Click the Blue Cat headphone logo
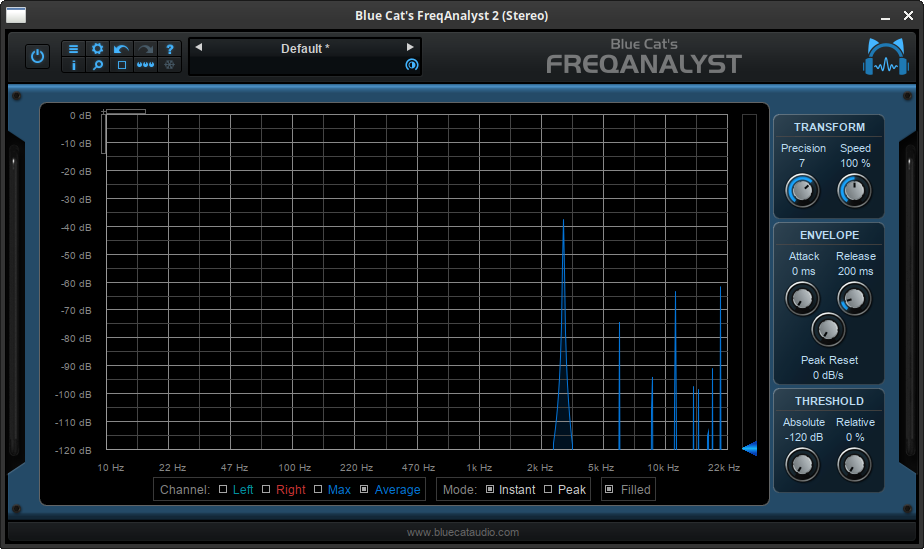Screen dimensions: 924x549 click(x=885, y=57)
